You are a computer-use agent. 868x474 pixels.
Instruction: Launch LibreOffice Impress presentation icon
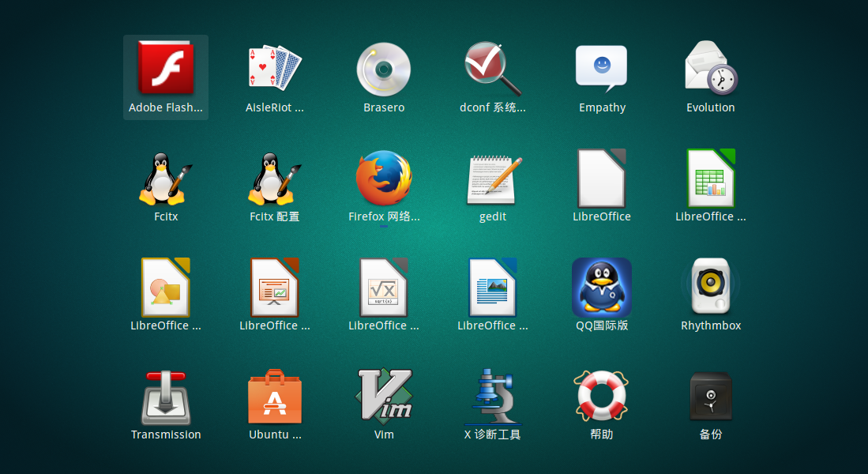coord(275,288)
